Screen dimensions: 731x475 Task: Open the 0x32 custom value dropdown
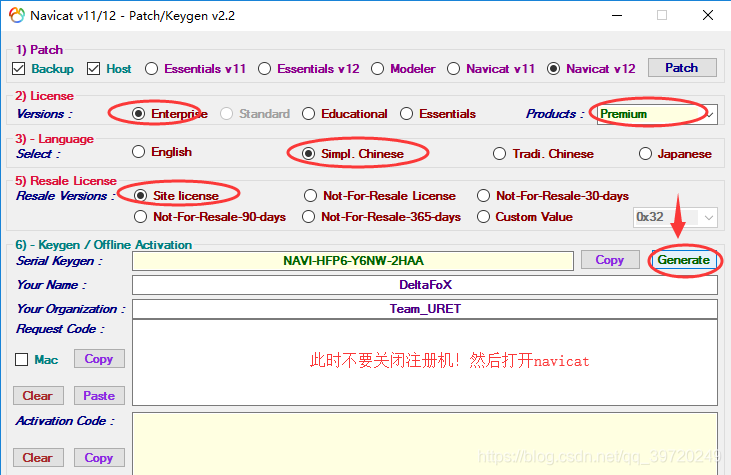point(675,217)
